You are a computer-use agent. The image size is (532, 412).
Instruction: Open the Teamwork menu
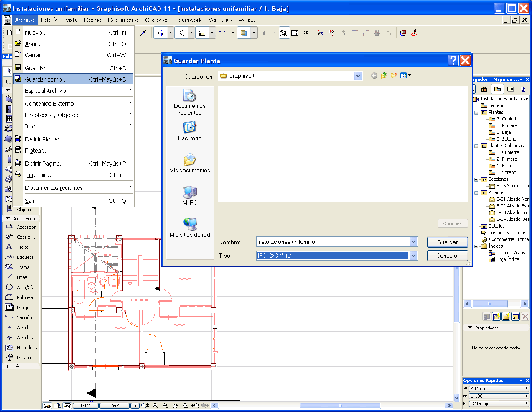tap(188, 20)
